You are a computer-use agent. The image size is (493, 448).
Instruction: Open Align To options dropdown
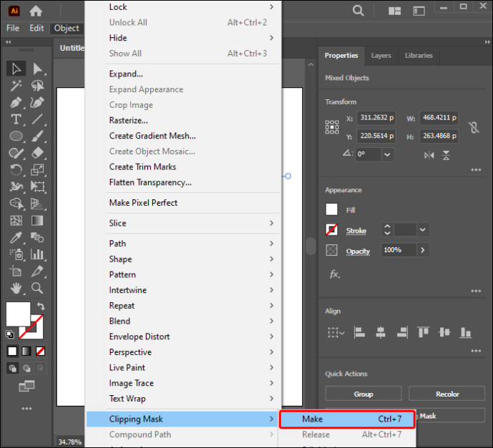click(336, 333)
